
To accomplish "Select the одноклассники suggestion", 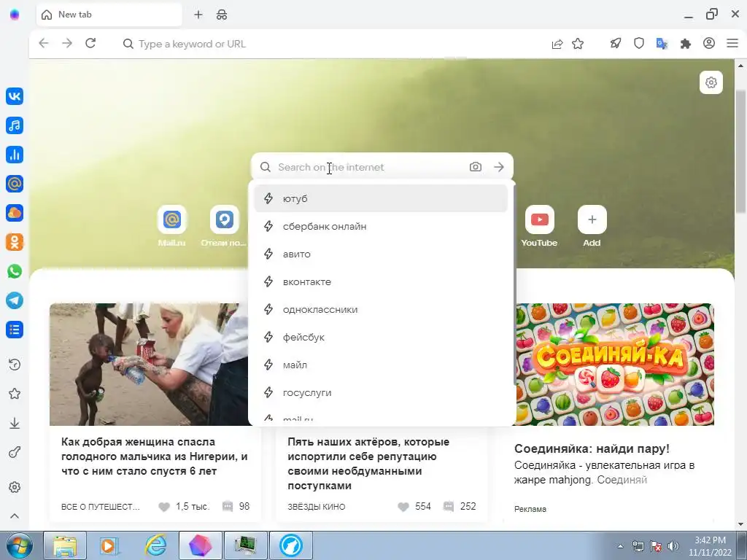I will point(381,309).
